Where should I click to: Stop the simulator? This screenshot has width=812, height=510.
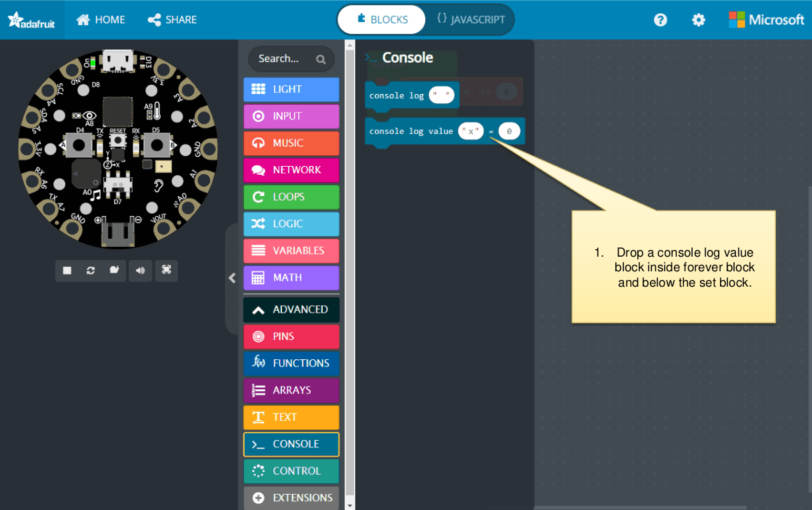click(x=67, y=270)
